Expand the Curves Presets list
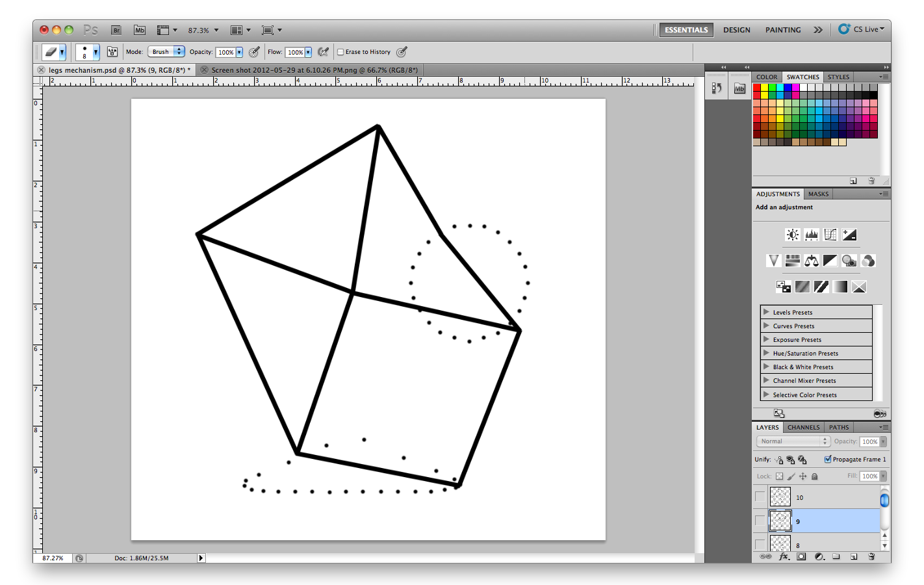This screenshot has height=585, width=924. tap(767, 326)
